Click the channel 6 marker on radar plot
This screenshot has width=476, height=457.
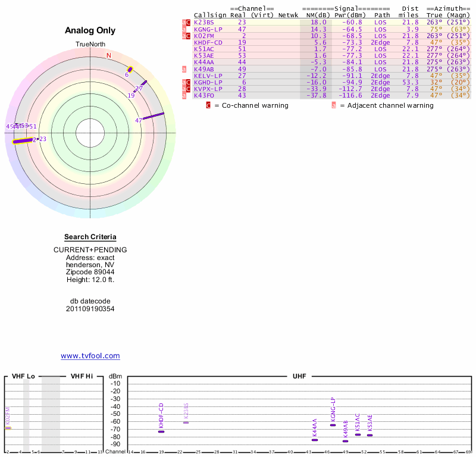130,70
